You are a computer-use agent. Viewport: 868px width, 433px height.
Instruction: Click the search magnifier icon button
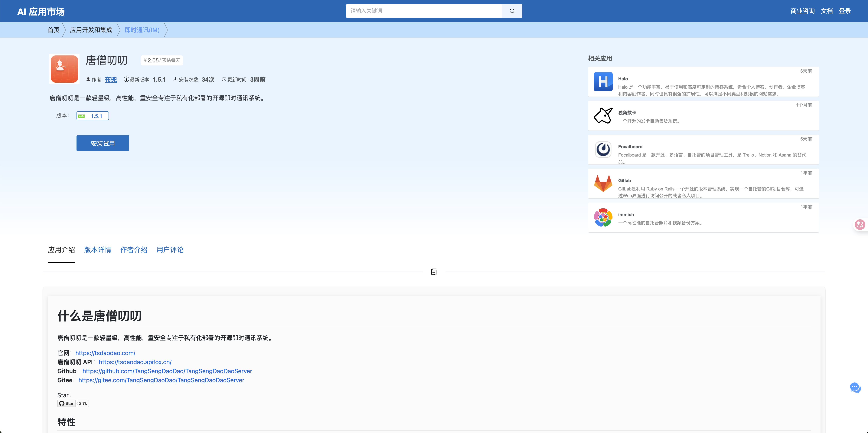pos(512,11)
